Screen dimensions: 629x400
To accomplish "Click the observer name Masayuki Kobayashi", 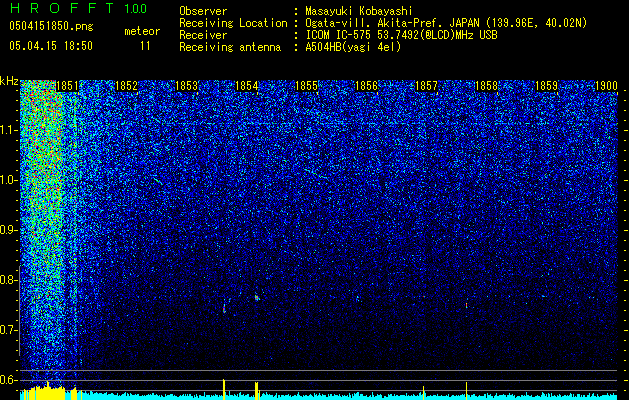I will [359, 12].
